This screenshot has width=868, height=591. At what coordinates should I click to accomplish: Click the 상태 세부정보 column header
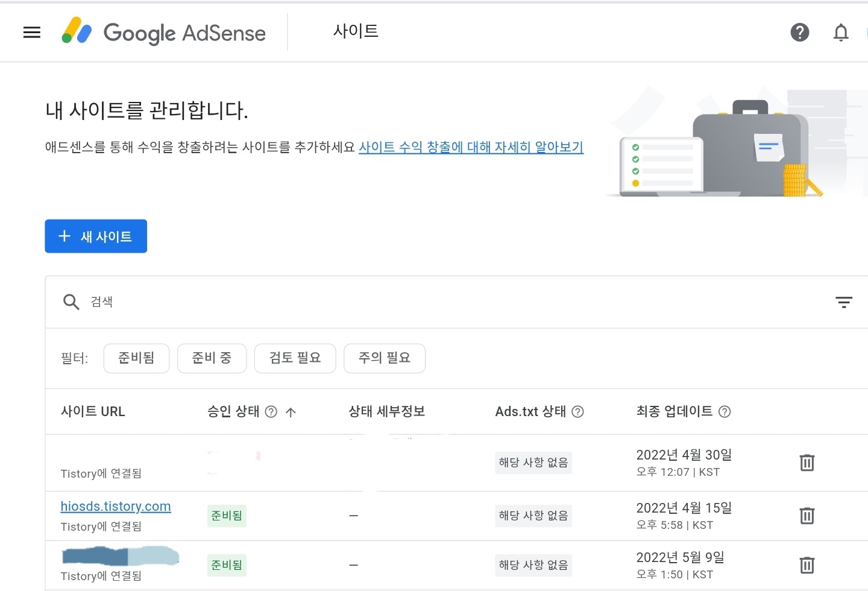[387, 412]
